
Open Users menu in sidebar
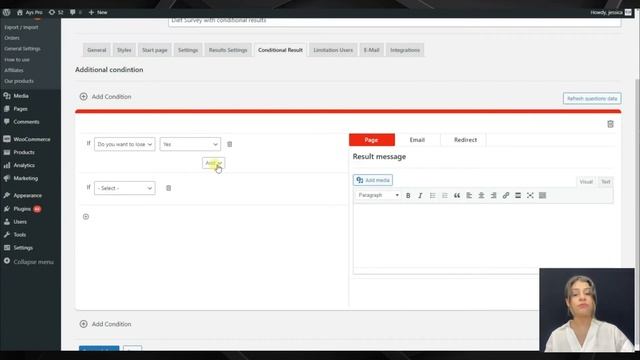tap(20, 222)
